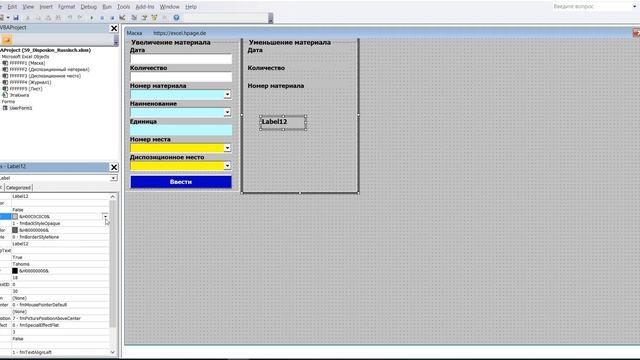
Task: Open the View menu
Action: 28,7
